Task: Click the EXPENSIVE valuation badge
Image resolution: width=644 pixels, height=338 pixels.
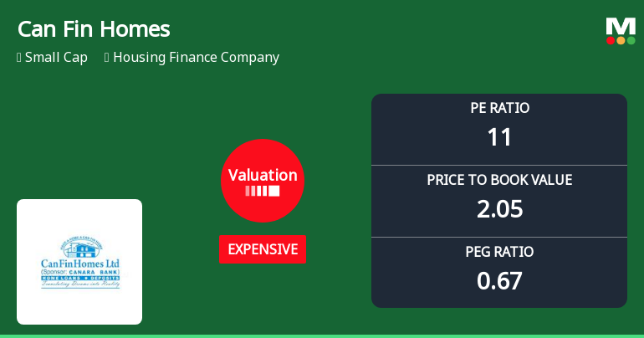Action: click(x=263, y=249)
